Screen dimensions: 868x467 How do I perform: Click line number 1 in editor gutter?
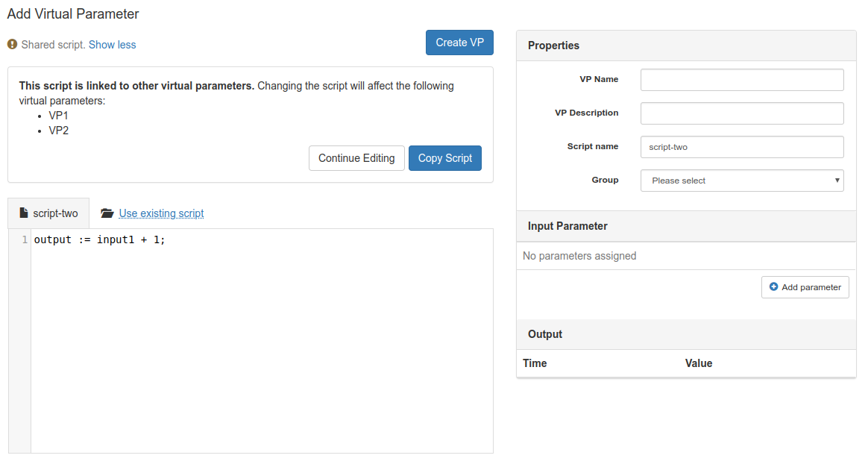(x=25, y=240)
